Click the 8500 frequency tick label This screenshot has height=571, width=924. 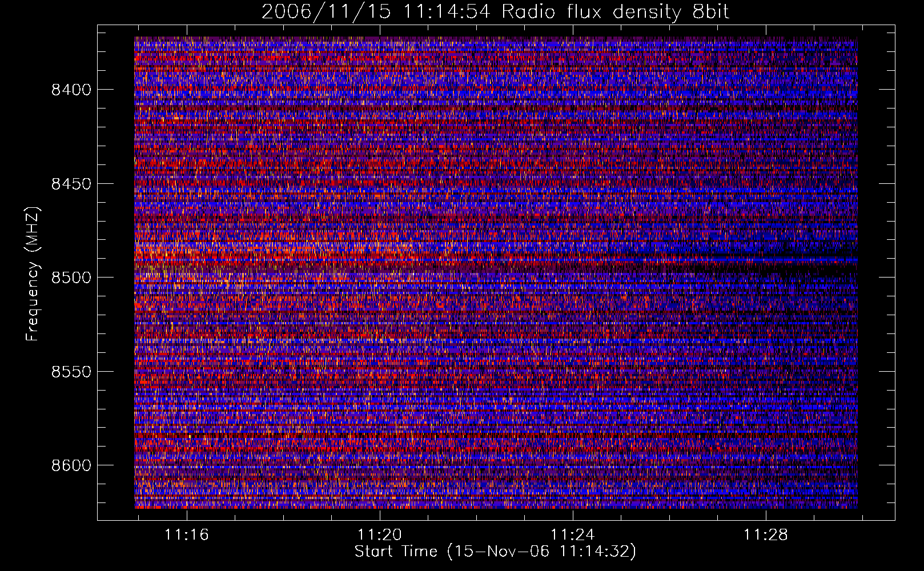tap(71, 278)
